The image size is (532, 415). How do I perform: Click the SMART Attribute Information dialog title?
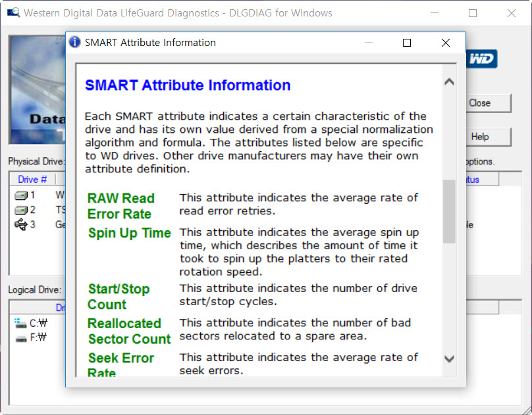coord(150,43)
